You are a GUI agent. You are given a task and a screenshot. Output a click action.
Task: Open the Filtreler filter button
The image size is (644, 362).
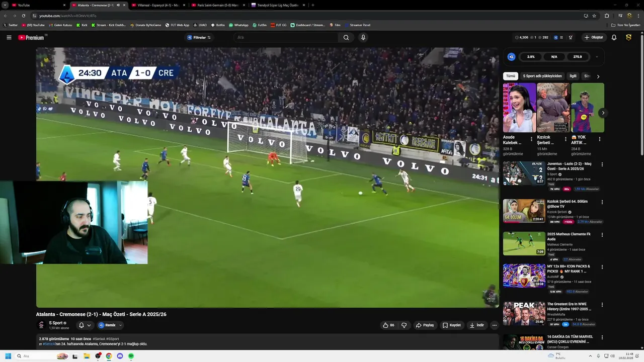pyautogui.click(x=199, y=37)
